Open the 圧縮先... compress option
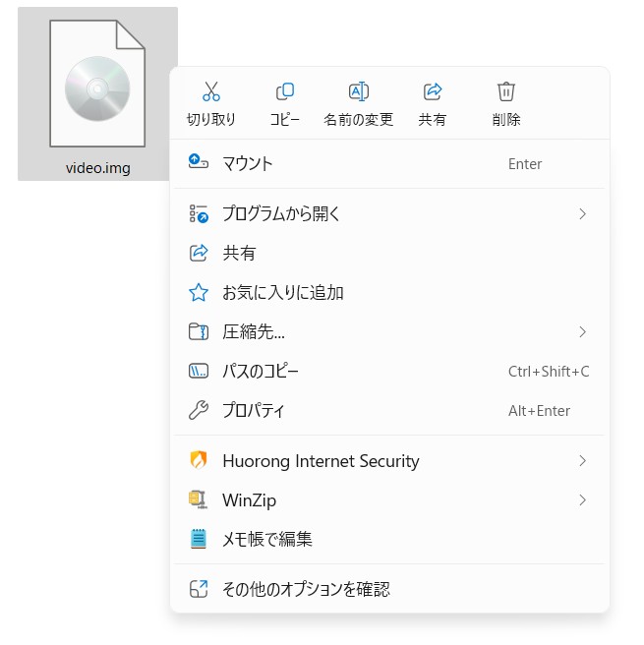The image size is (644, 645). pos(389,331)
